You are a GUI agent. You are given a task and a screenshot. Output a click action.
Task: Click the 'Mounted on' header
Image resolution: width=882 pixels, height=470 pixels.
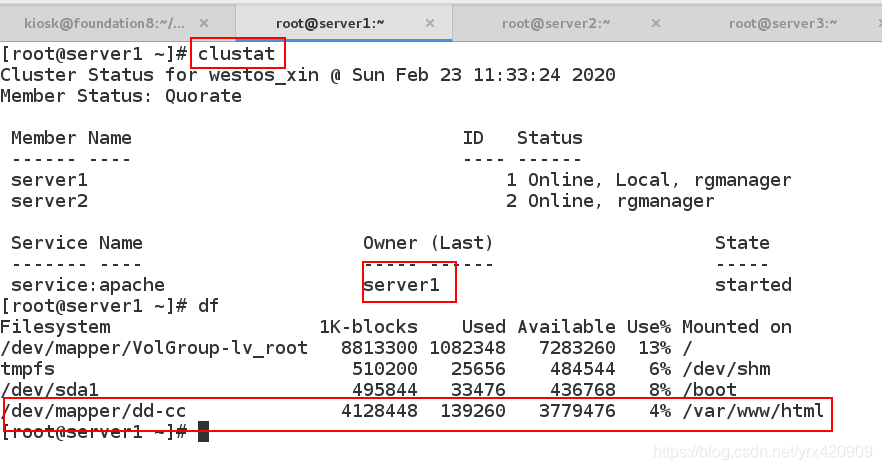click(737, 327)
